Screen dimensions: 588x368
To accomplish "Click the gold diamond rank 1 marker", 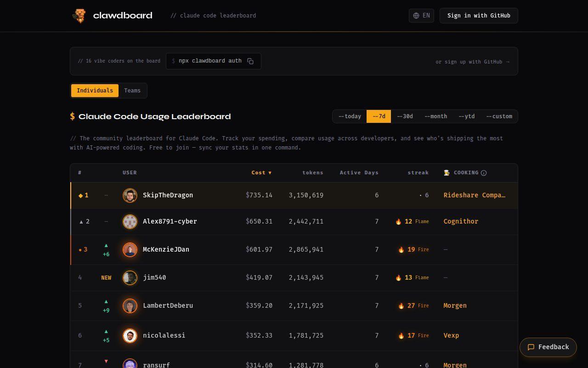I will pos(81,195).
